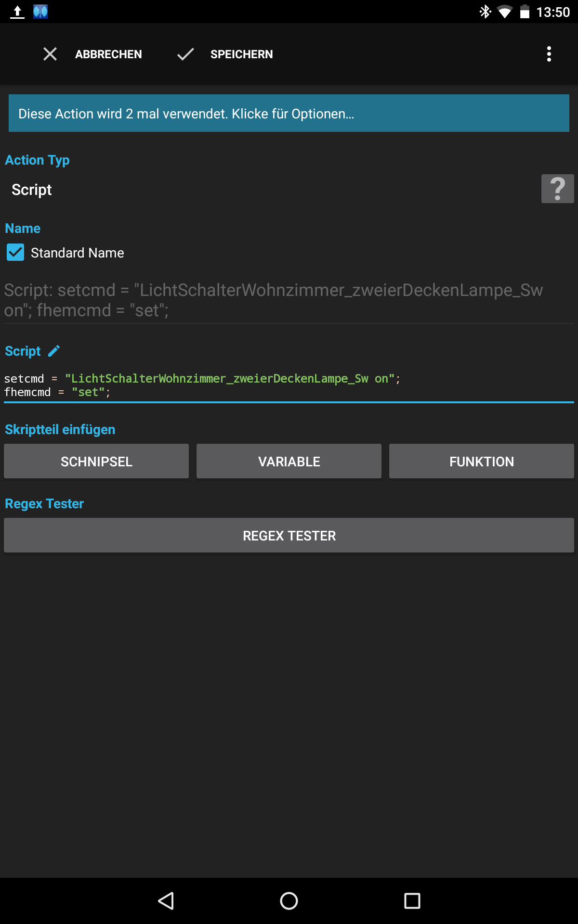Tap the X cancel icon
This screenshot has height=924, width=578.
click(50, 54)
